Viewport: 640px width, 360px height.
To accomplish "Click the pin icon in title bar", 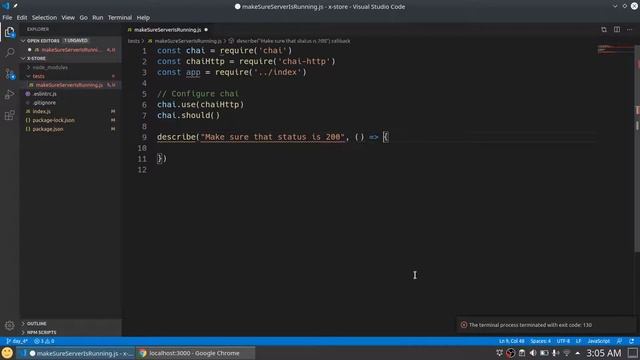I will (16, 6).
